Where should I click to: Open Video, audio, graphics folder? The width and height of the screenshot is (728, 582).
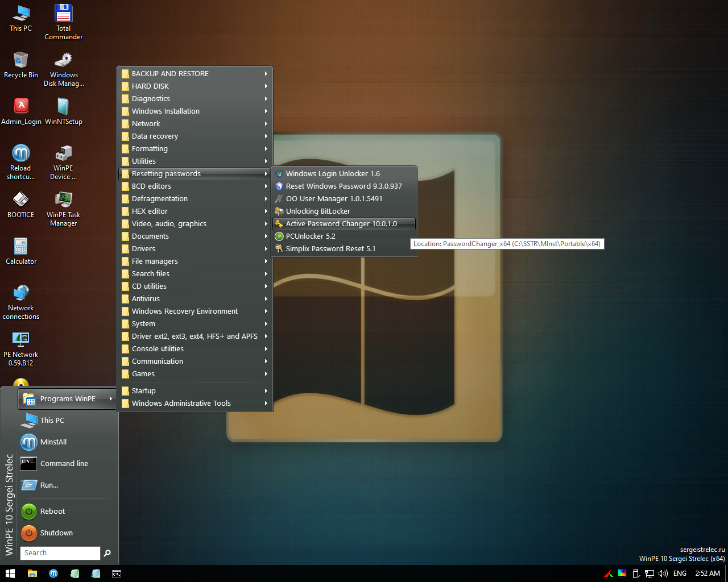coord(195,223)
